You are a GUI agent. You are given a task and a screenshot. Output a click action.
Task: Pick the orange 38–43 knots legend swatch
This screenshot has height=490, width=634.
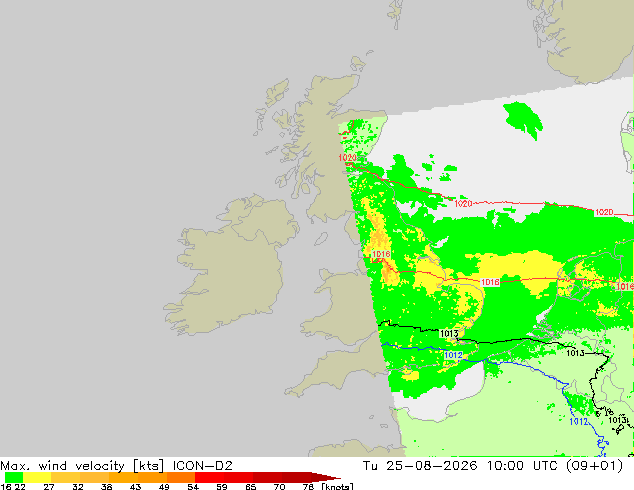click(x=123, y=477)
